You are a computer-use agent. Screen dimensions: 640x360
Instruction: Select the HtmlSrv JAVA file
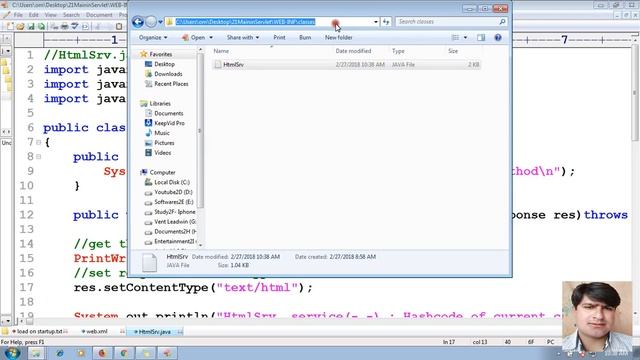click(x=346, y=64)
